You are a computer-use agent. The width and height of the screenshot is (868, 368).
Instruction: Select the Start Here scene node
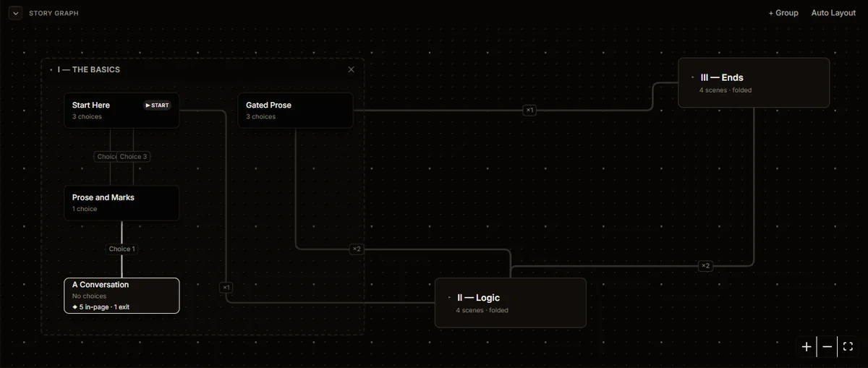point(122,110)
